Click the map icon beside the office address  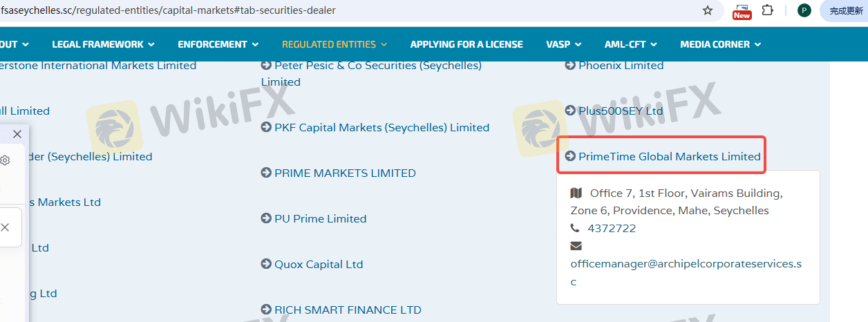click(576, 193)
